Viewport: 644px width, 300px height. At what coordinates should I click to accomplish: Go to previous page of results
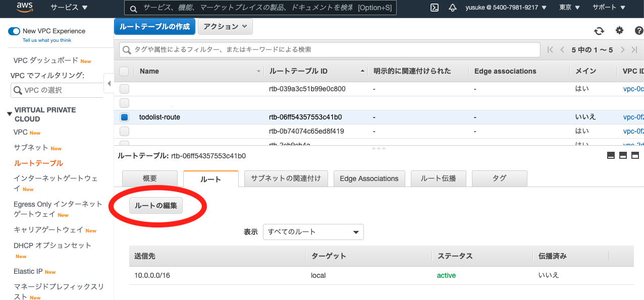pyautogui.click(x=562, y=50)
